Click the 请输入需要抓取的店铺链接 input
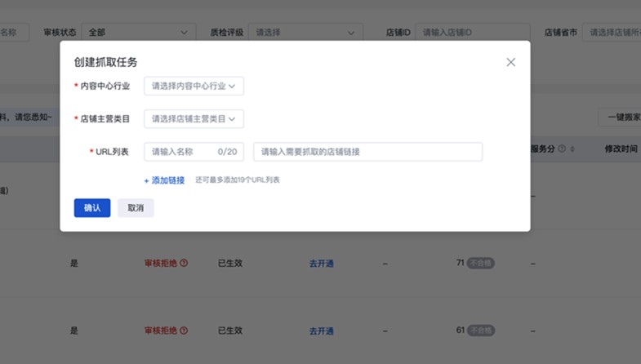 point(367,152)
